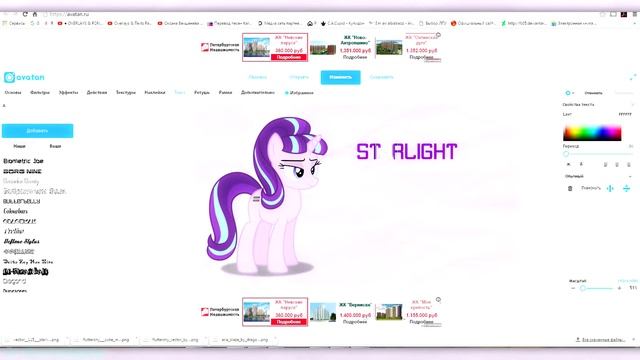Click the Открыть link in header
The width and height of the screenshot is (640, 360).
(x=299, y=77)
